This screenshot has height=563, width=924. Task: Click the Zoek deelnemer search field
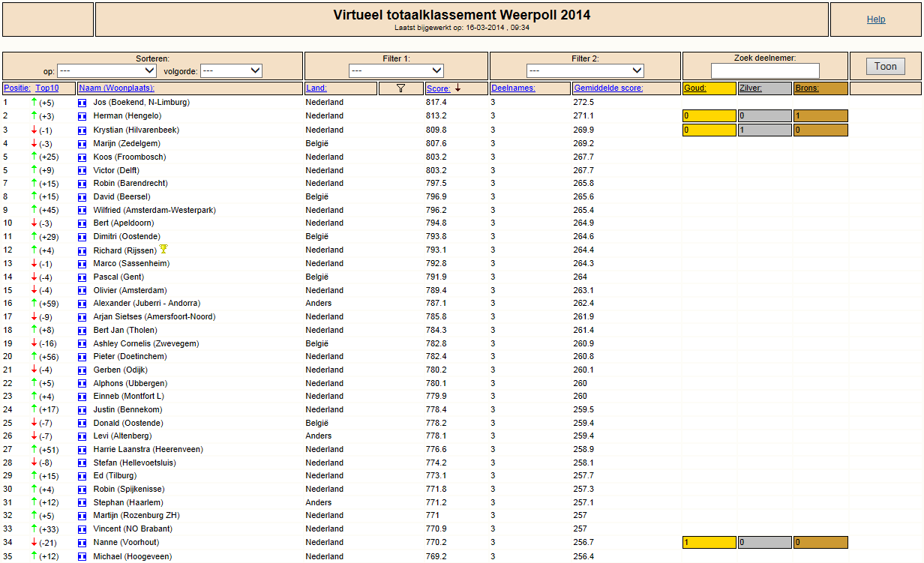[765, 70]
